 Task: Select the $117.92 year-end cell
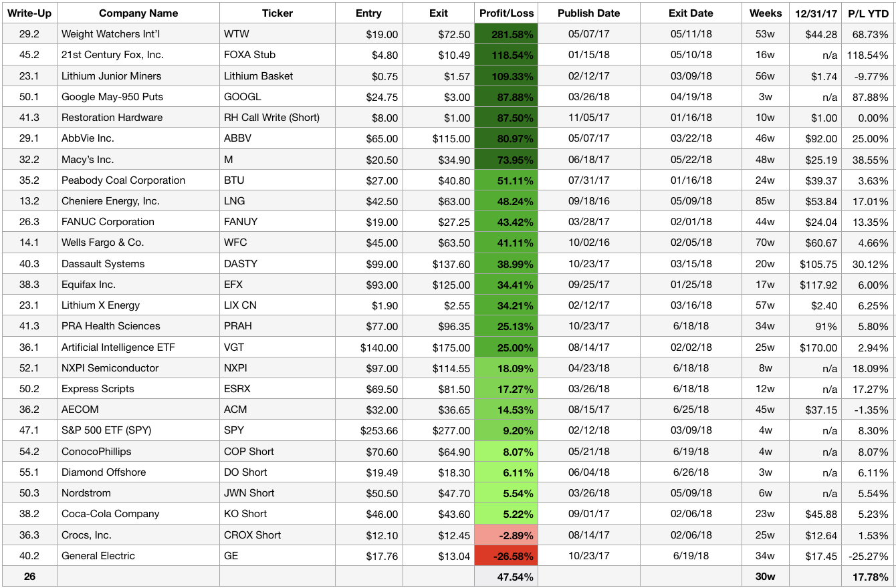click(816, 285)
